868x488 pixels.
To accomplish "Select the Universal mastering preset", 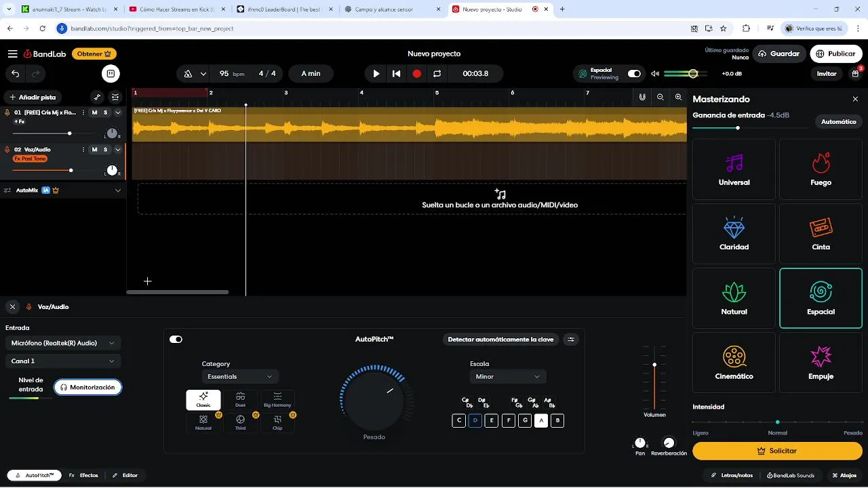I will [x=734, y=169].
